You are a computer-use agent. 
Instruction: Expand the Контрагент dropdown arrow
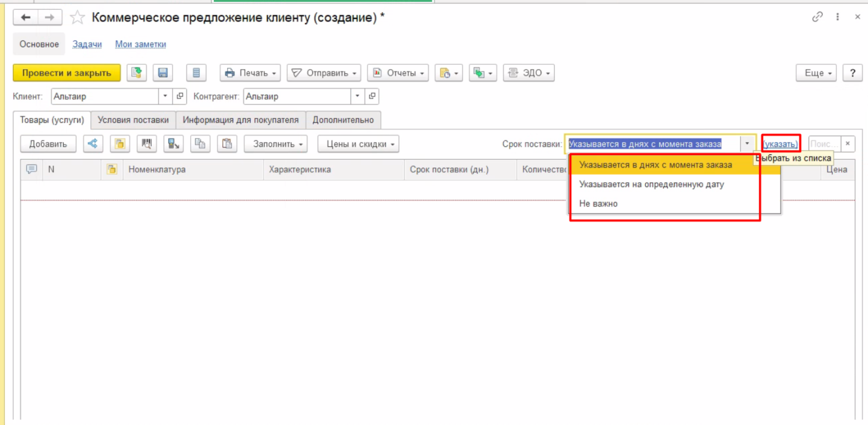(358, 96)
